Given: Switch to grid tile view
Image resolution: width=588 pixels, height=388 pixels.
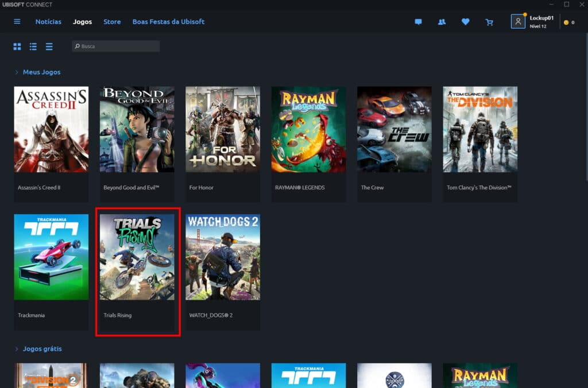Looking at the screenshot, I should pyautogui.click(x=17, y=46).
